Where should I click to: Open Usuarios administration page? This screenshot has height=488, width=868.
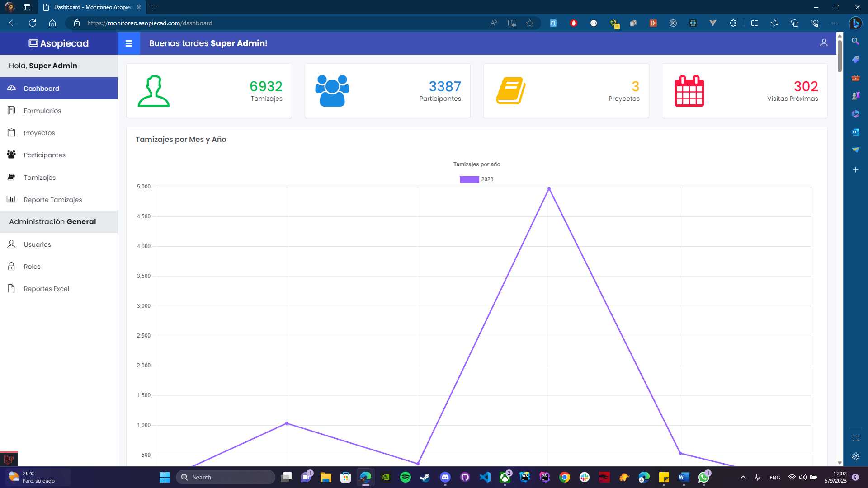pyautogui.click(x=37, y=244)
